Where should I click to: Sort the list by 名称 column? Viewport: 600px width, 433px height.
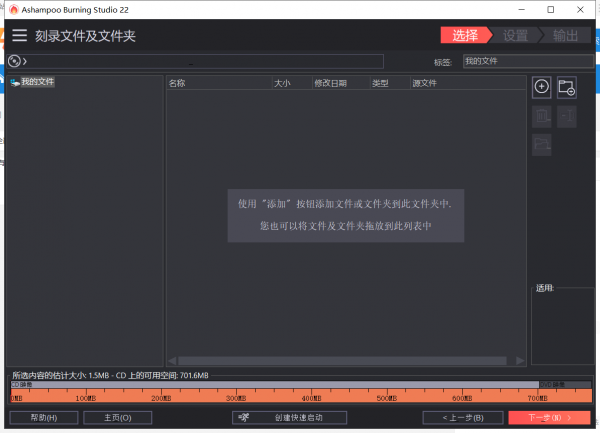pyautogui.click(x=177, y=83)
